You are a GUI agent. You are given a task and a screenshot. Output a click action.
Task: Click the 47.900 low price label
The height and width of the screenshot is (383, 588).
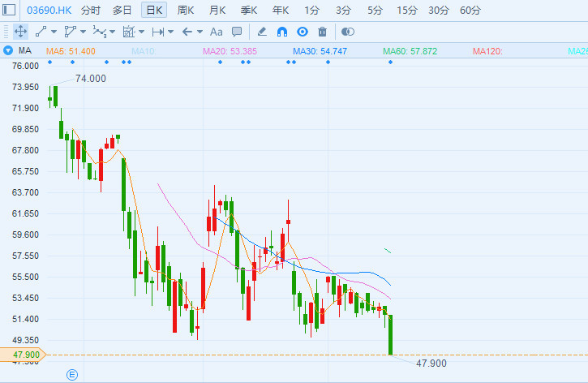click(x=431, y=363)
